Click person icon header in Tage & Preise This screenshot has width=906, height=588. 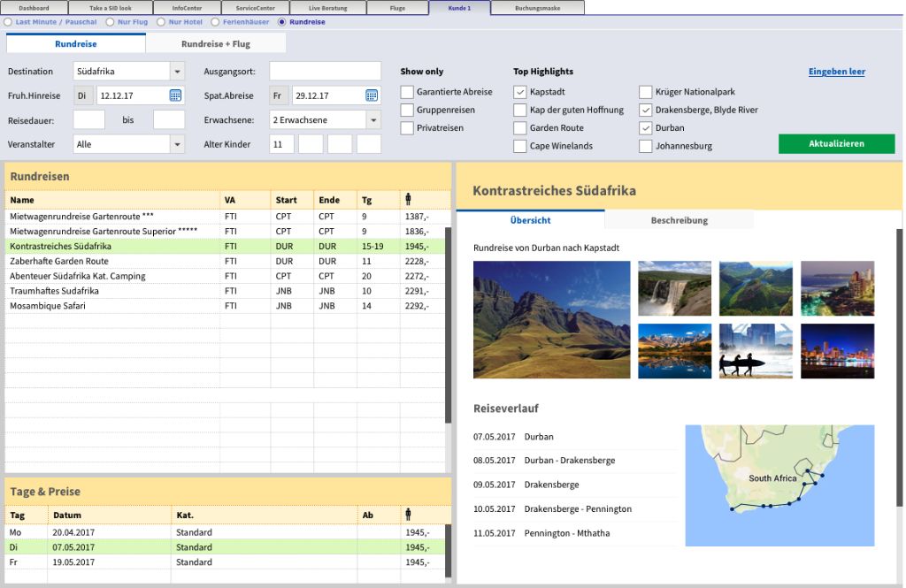(x=408, y=515)
